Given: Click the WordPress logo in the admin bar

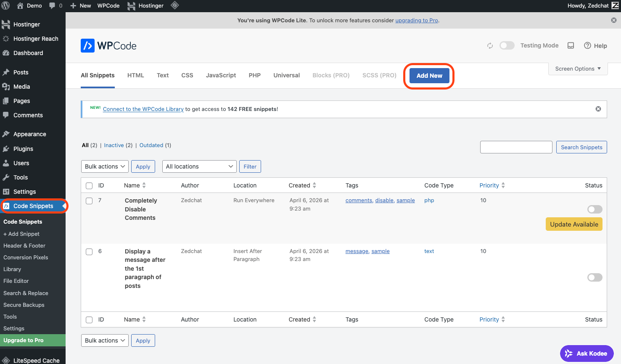Looking at the screenshot, I should [x=5, y=5].
